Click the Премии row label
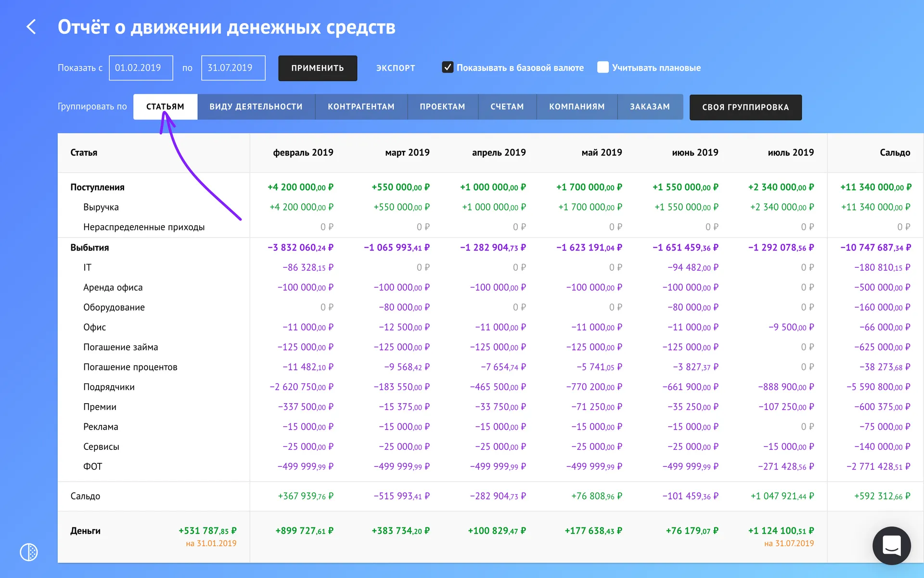Image resolution: width=924 pixels, height=578 pixels. click(x=100, y=407)
